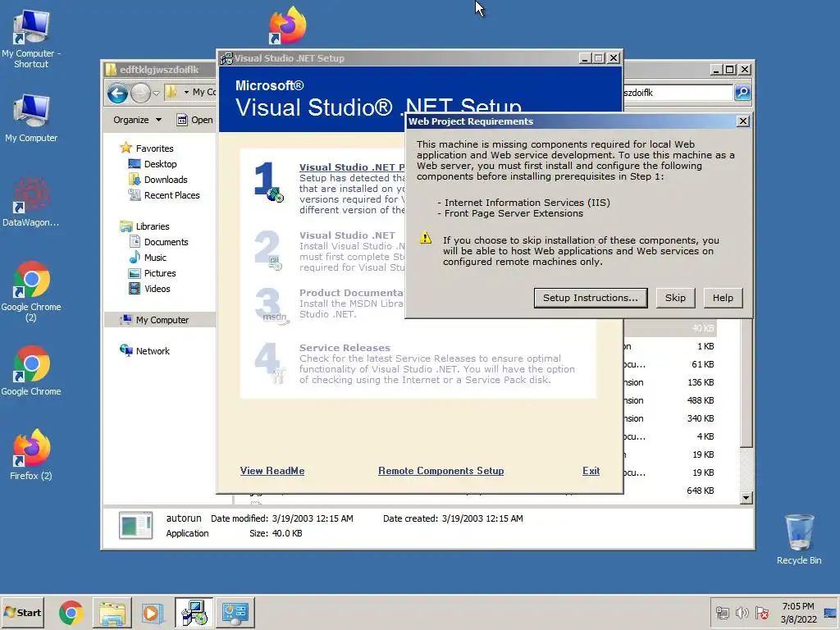Click the show desktop icon in tray
The width and height of the screenshot is (840, 630).
(x=830, y=612)
